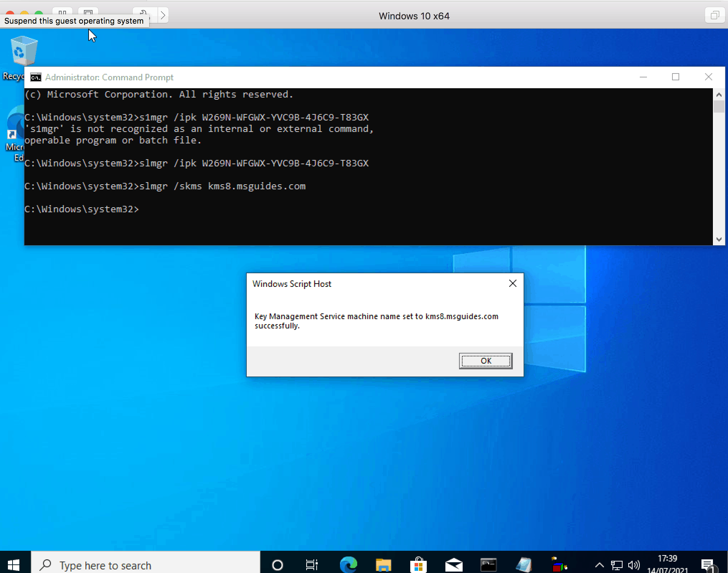The image size is (728, 573).
Task: Select the Command Prompt taskbar icon
Action: 488,565
